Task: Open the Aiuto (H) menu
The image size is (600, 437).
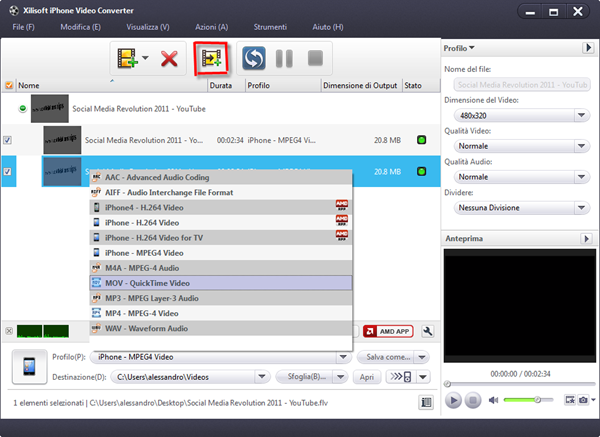Action: (x=328, y=27)
